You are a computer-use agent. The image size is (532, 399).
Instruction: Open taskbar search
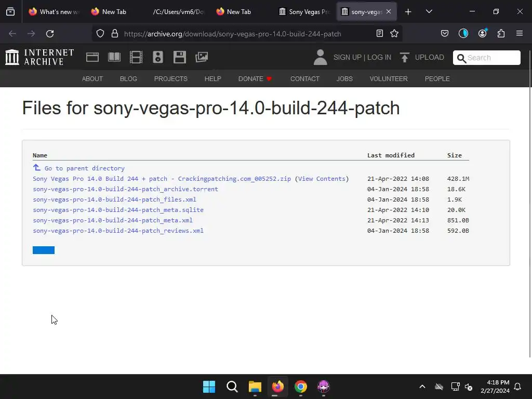[x=232, y=387]
